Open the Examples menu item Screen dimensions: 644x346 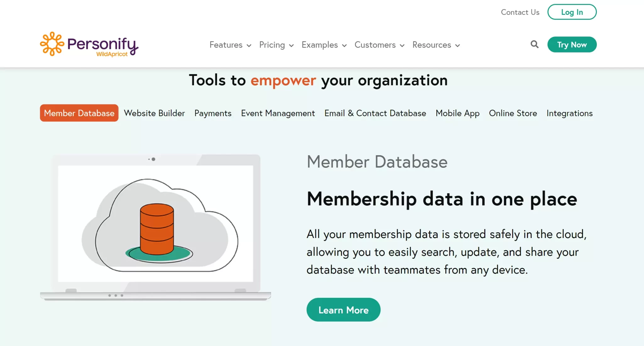click(x=319, y=45)
